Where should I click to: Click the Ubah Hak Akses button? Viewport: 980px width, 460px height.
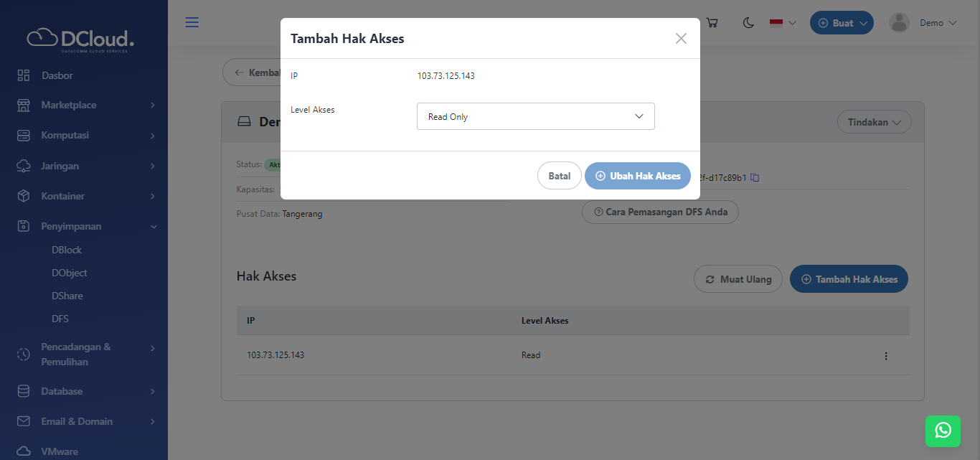[x=637, y=176]
